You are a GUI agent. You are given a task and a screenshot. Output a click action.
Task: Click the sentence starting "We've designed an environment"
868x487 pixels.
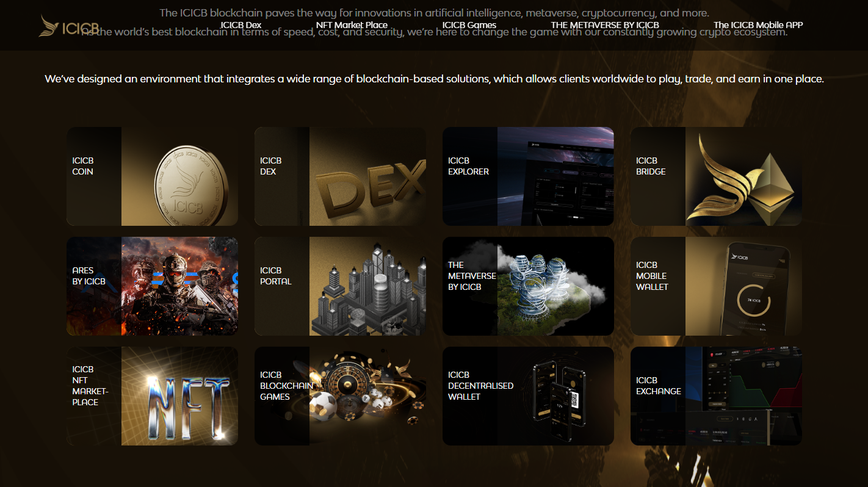click(x=434, y=79)
